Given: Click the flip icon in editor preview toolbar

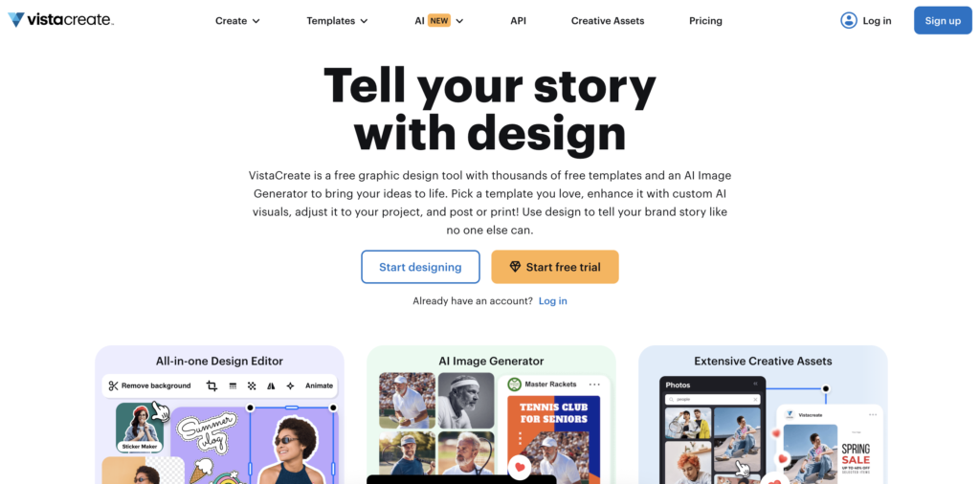Looking at the screenshot, I should 271,385.
